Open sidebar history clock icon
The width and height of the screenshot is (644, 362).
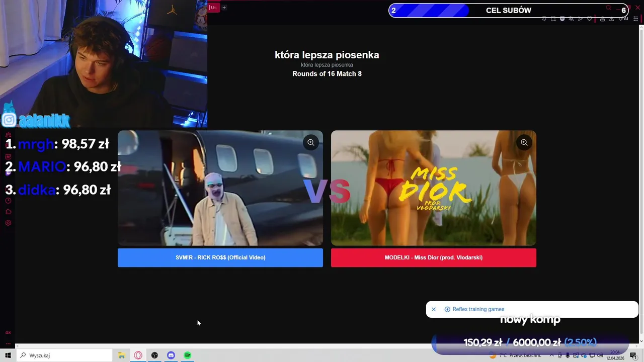(8, 201)
